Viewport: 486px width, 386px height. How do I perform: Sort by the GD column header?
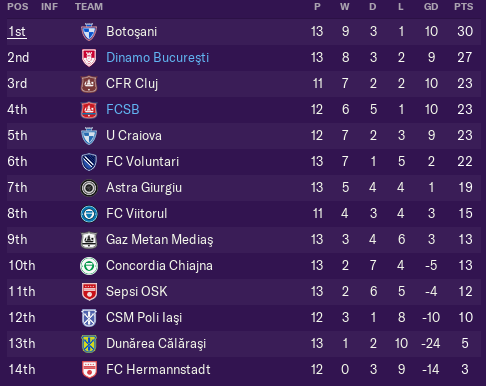coord(431,7)
